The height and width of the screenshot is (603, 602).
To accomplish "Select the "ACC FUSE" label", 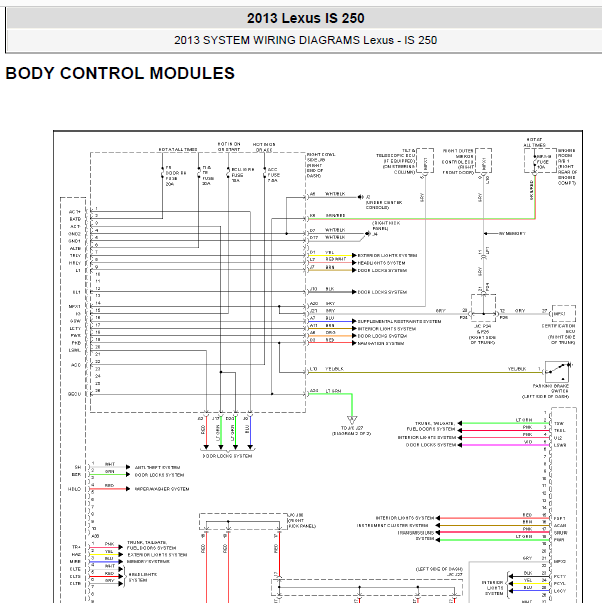I will coord(273,175).
